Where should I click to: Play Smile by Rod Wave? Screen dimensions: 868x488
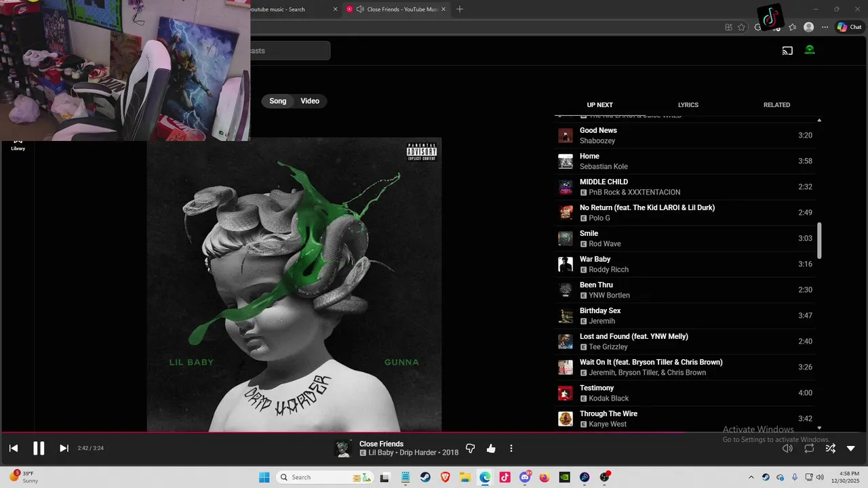click(685, 239)
